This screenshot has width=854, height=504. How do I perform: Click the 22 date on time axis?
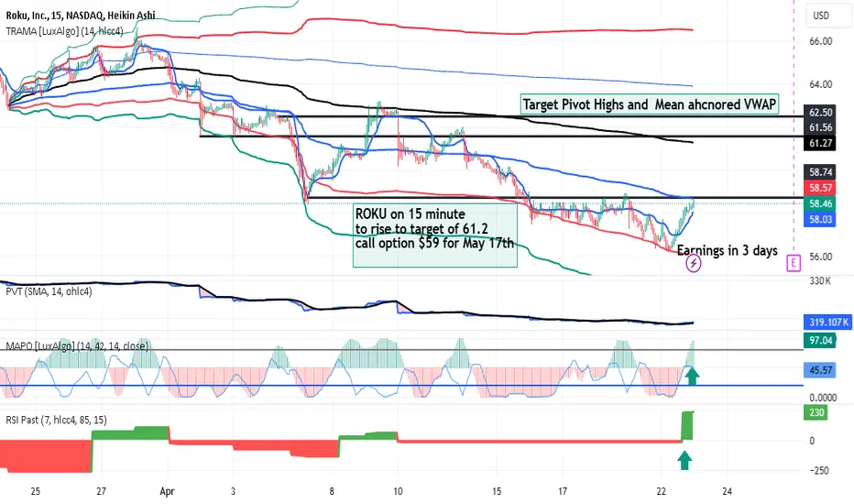[x=662, y=491]
